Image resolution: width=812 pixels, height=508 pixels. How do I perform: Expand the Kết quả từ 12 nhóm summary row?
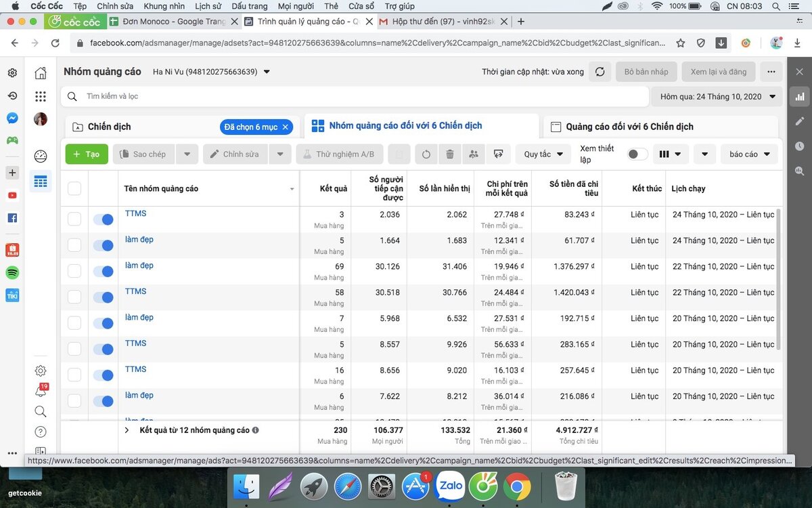coord(127,430)
